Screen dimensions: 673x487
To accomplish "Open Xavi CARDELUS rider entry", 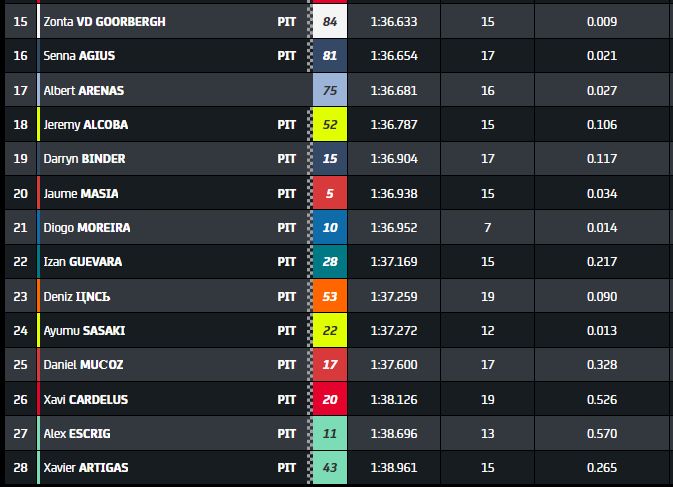I will click(86, 399).
